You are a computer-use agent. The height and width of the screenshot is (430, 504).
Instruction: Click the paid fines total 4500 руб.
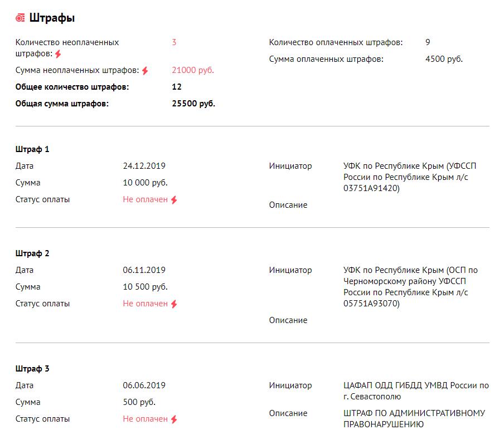[x=444, y=59]
